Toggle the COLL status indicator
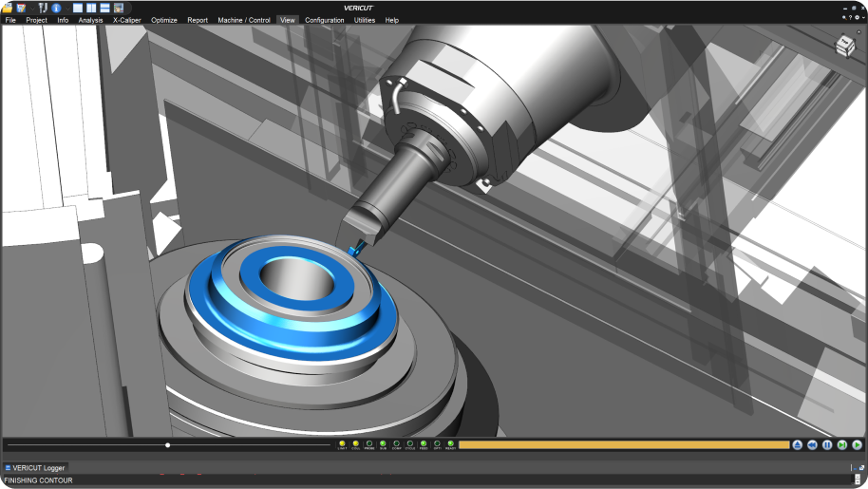868x489 pixels. point(356,443)
